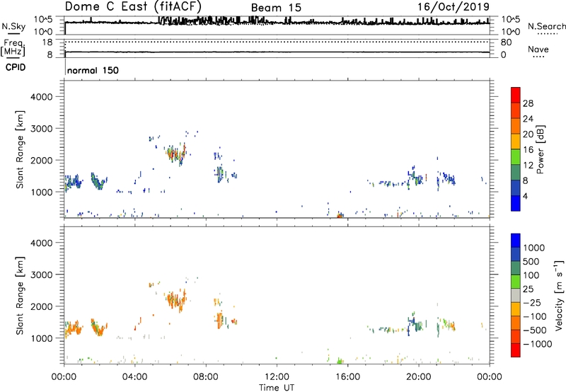The image size is (566, 392).
Task: Click the "-100" value on Velocity colorbar
Action: point(535,316)
